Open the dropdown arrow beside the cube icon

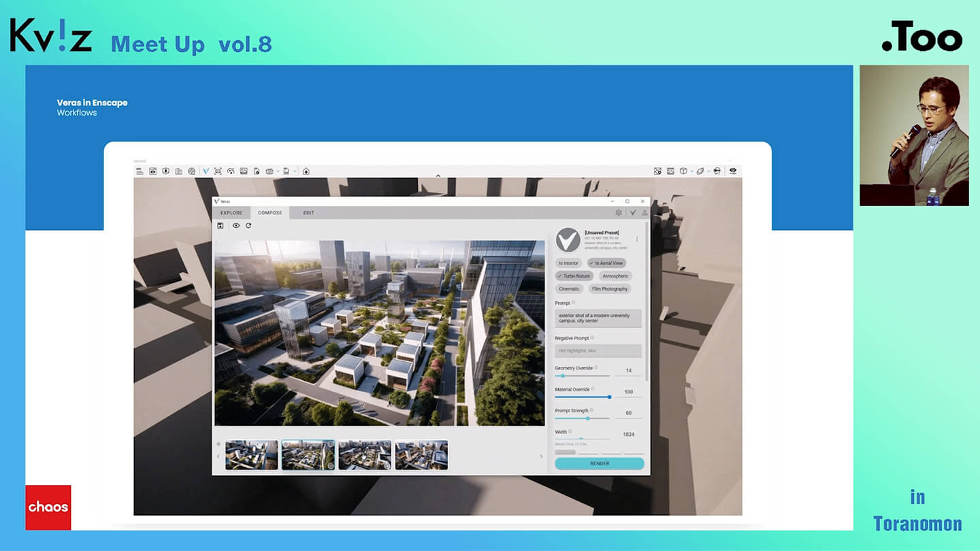coord(691,171)
